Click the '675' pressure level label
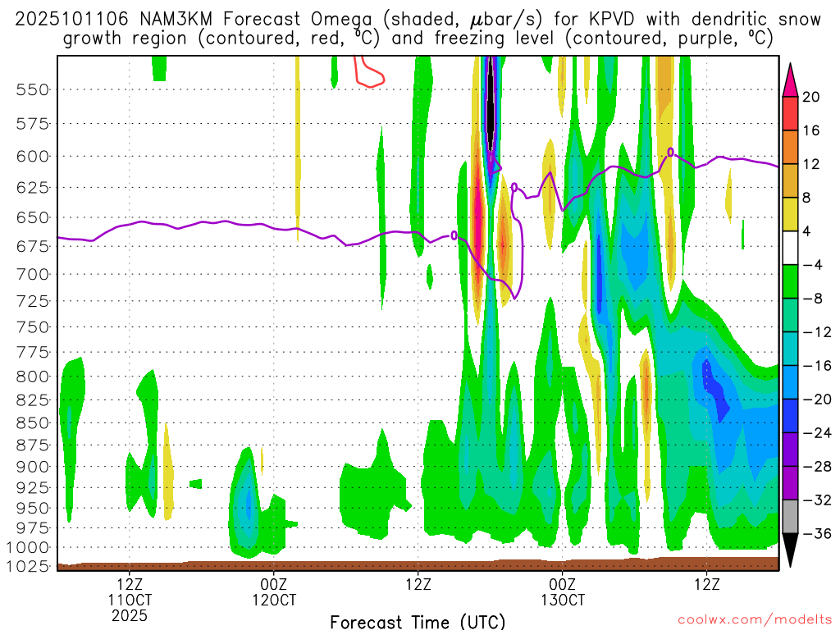Viewport: 840px width, 630px height. pos(33,246)
